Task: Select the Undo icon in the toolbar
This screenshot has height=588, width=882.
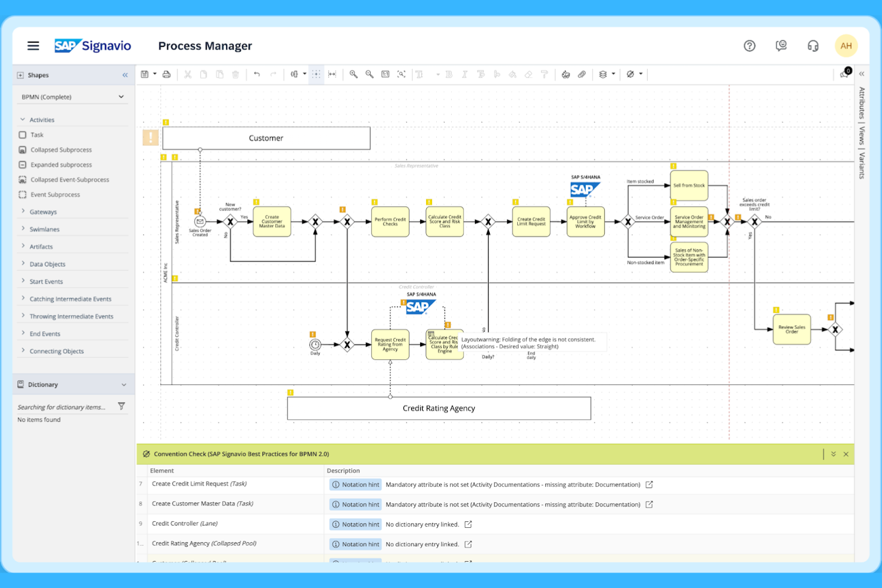Action: point(257,74)
